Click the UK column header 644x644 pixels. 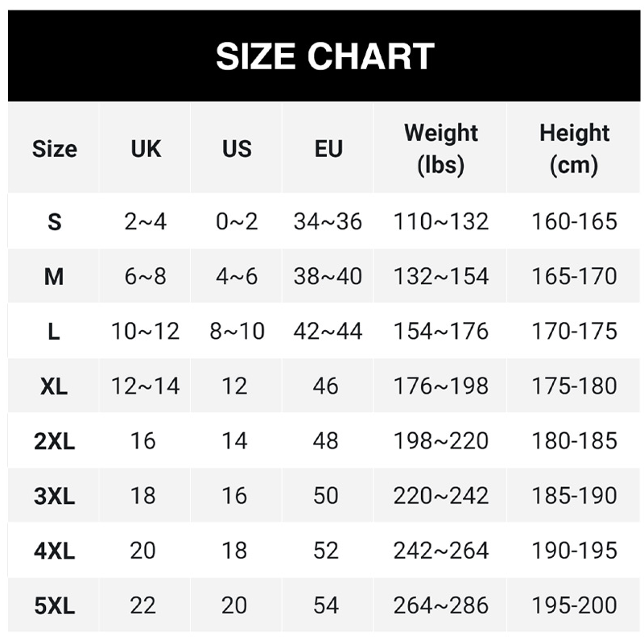146,149
